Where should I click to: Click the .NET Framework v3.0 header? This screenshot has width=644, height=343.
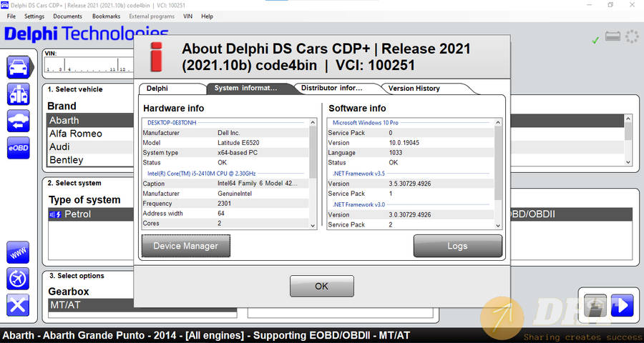click(358, 204)
